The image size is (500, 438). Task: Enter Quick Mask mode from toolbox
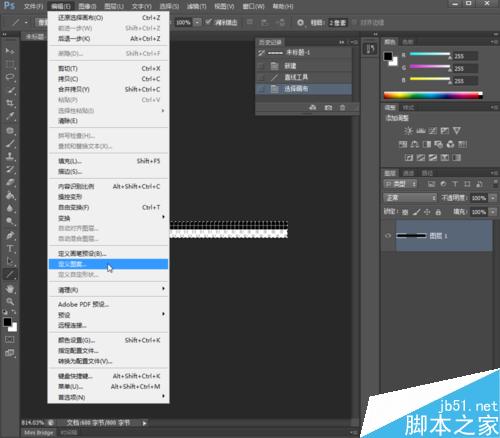(9, 340)
